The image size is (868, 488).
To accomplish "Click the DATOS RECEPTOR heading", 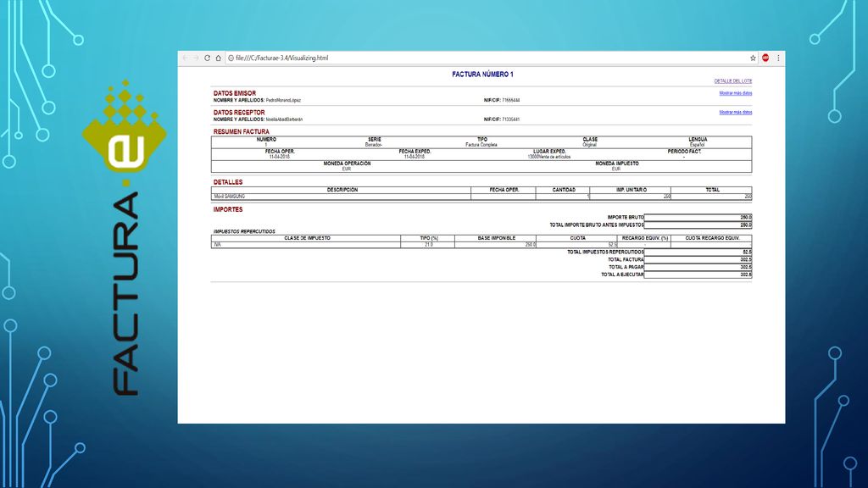I will click(239, 113).
